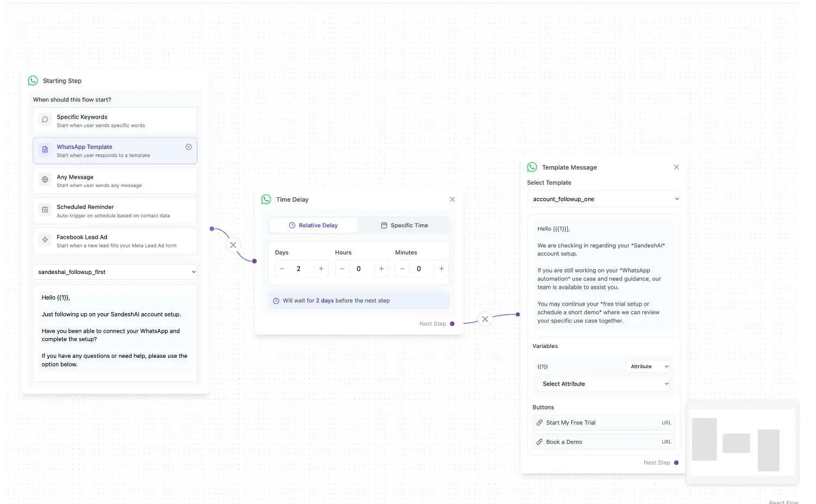This screenshot has height=504, width=816.
Task: Click the flow minimap thumbnail
Action: click(743, 443)
